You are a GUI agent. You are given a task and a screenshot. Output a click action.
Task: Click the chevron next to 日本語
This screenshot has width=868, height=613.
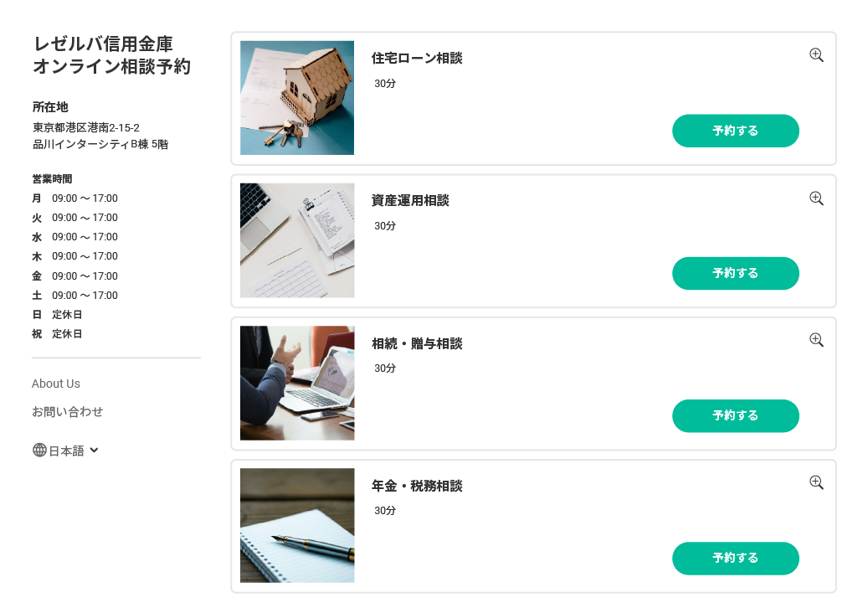pos(94,451)
